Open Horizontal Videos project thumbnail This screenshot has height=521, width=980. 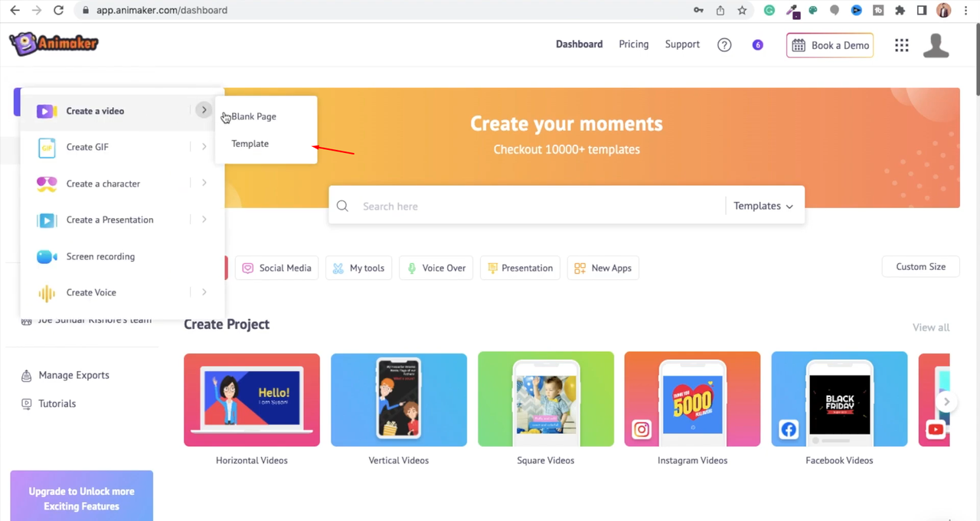pos(252,400)
